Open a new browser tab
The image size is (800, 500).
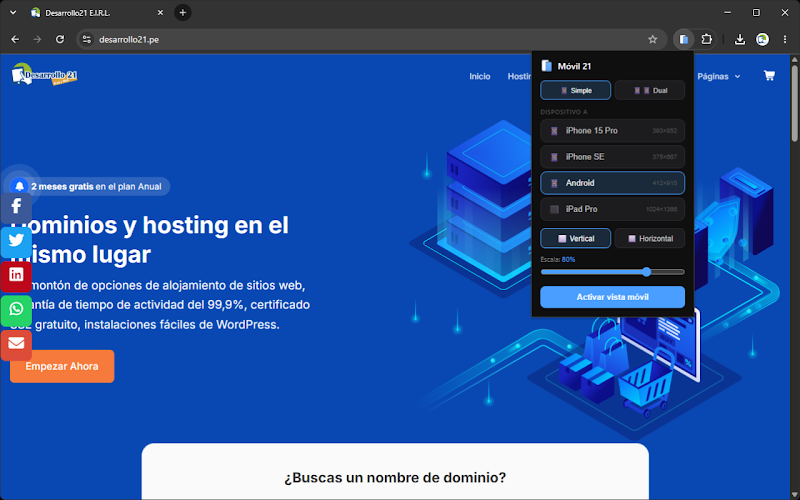pyautogui.click(x=183, y=13)
